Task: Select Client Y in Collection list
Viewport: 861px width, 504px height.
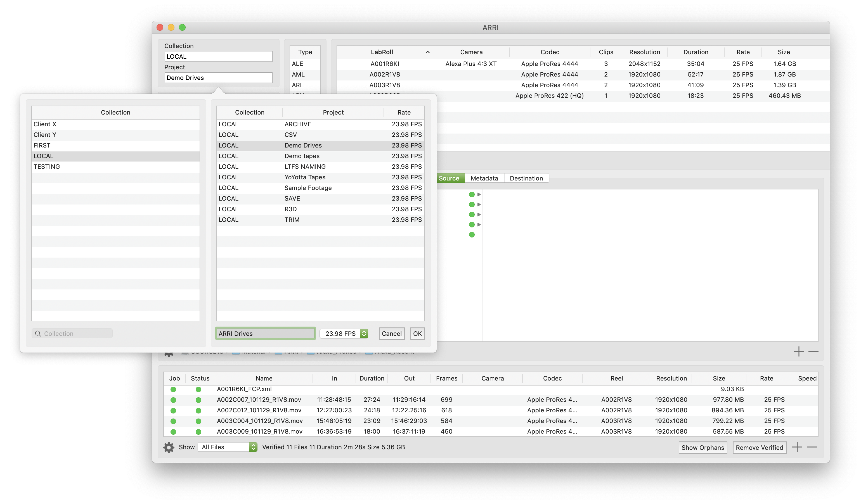Action: (115, 135)
